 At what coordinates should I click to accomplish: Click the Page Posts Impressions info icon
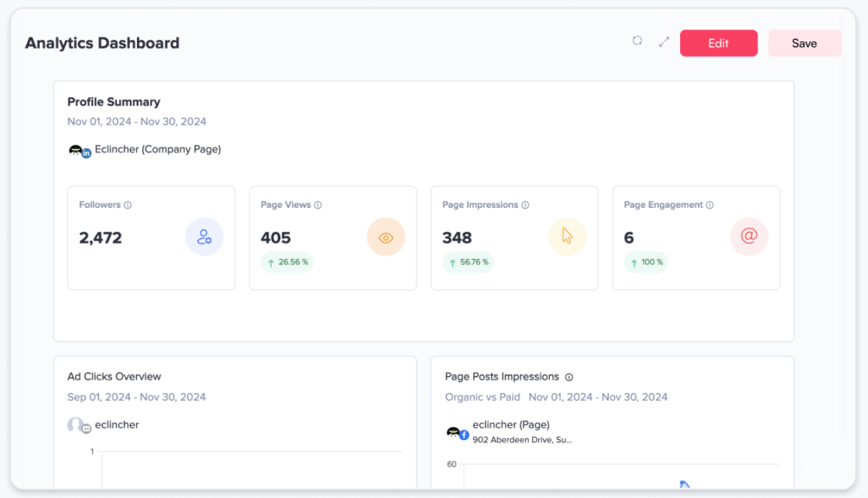569,377
